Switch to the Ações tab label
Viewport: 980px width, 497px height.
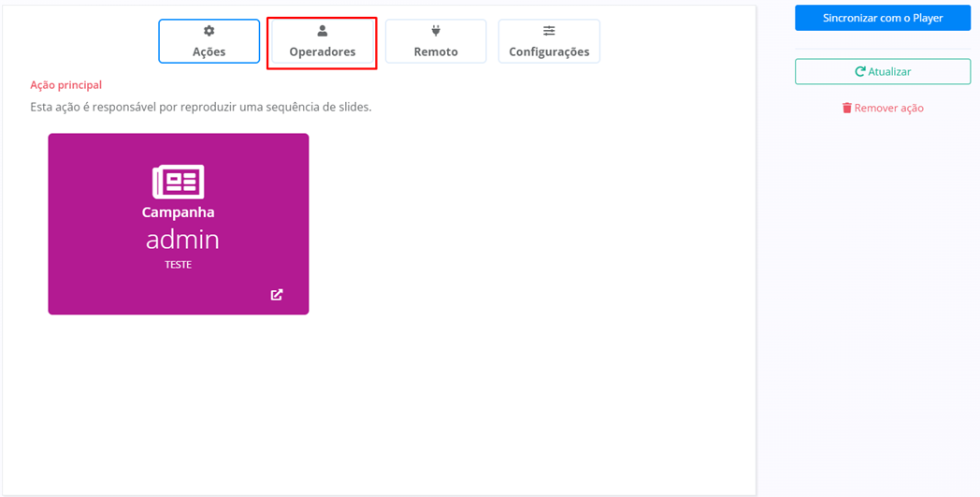(209, 52)
